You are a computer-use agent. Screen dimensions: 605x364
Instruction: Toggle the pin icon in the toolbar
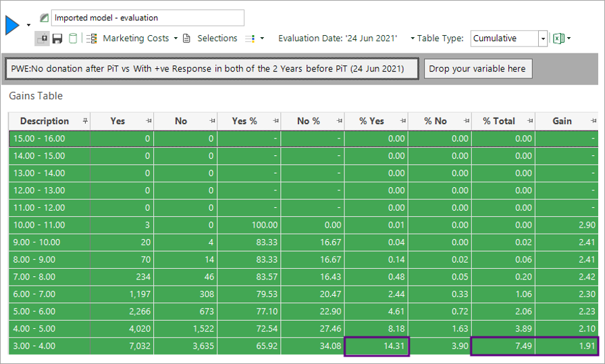point(43,38)
